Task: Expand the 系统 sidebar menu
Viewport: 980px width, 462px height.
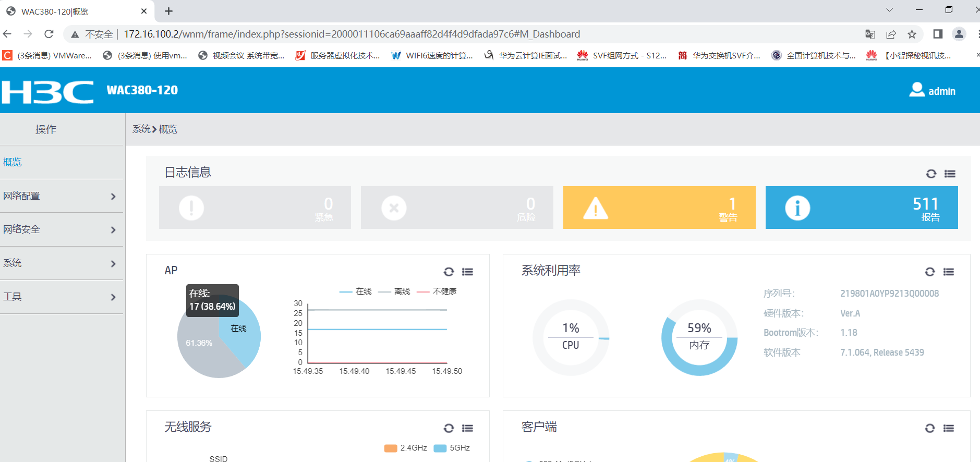Action: point(62,263)
